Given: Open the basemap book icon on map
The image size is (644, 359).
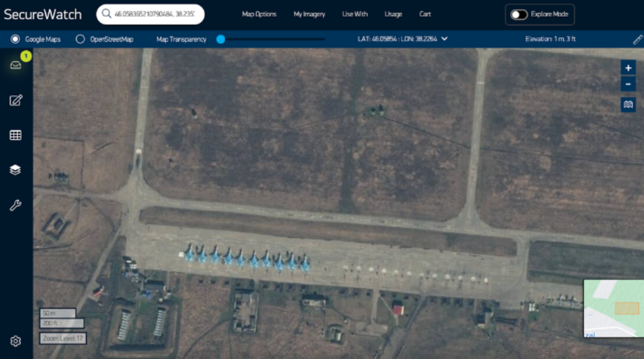Looking at the screenshot, I should 628,105.
